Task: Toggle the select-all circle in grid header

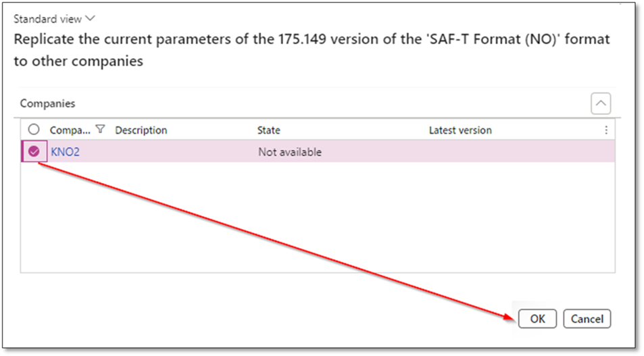Action: coord(34,130)
